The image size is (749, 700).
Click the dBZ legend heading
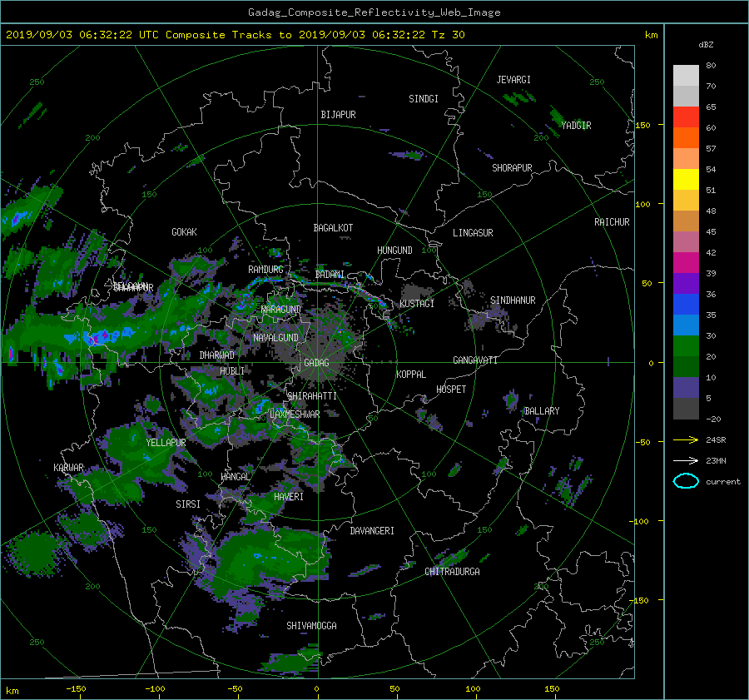pyautogui.click(x=706, y=44)
